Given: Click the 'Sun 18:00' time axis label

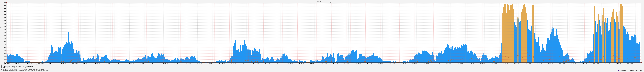Looking at the screenshot, I should pos(449,63).
